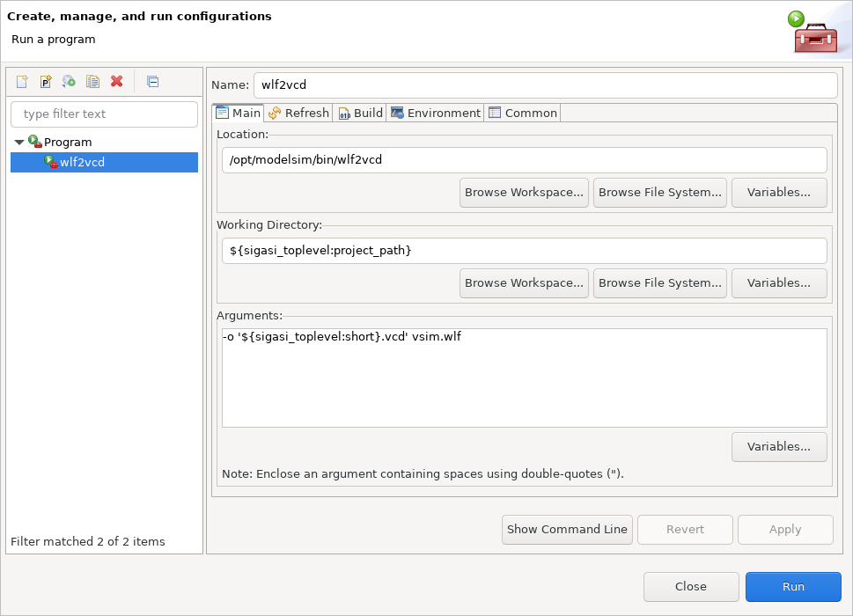Switch to the Main tab
This screenshot has height=616, width=853.
point(239,114)
